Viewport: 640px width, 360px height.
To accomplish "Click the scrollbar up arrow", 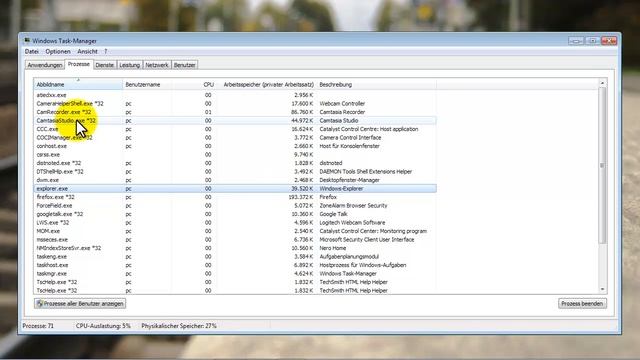I will coord(602,83).
